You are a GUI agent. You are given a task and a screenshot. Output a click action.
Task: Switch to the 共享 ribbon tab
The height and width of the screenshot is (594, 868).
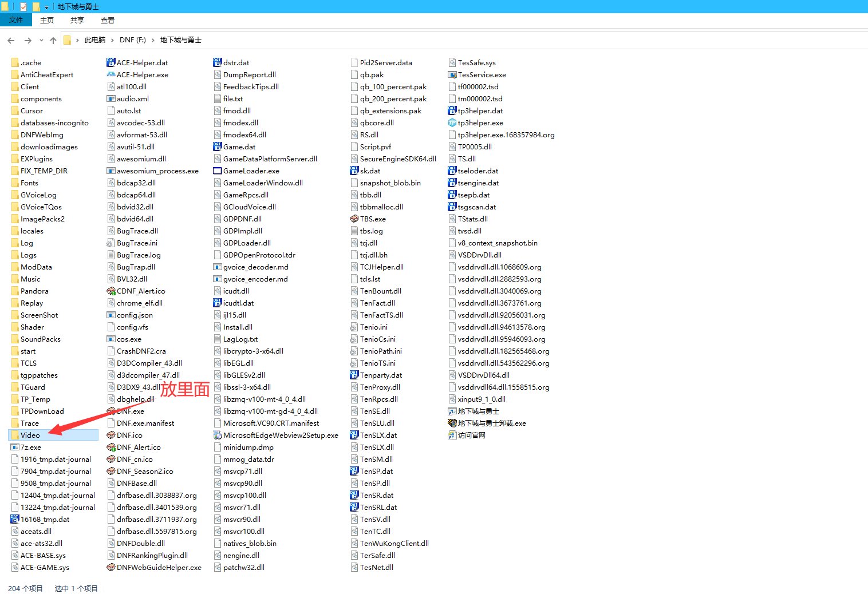click(77, 20)
